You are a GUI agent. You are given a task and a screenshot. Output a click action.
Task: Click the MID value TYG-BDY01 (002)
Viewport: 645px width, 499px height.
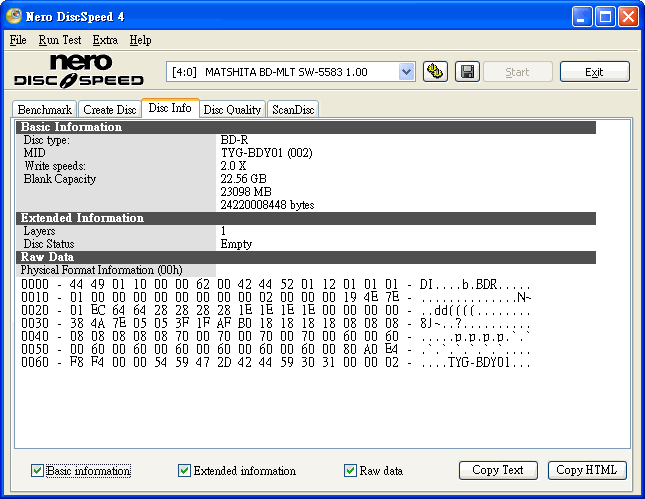(267, 153)
